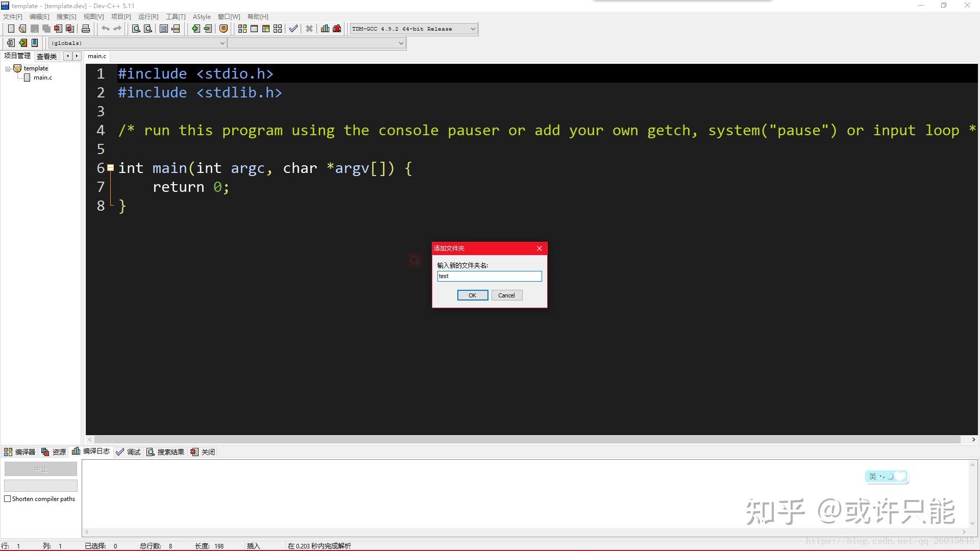
Task: Select the folder name text field
Action: tap(489, 276)
